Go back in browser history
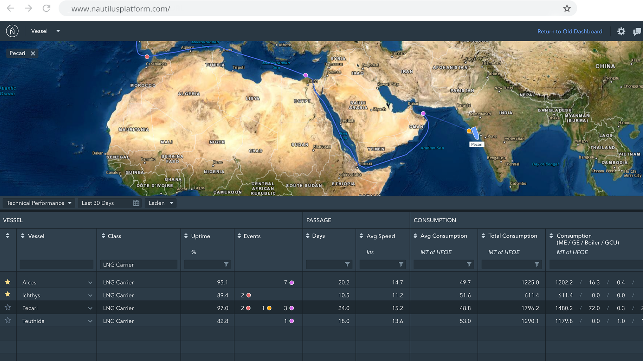Screen dimensions: 643x361 coord(11,9)
